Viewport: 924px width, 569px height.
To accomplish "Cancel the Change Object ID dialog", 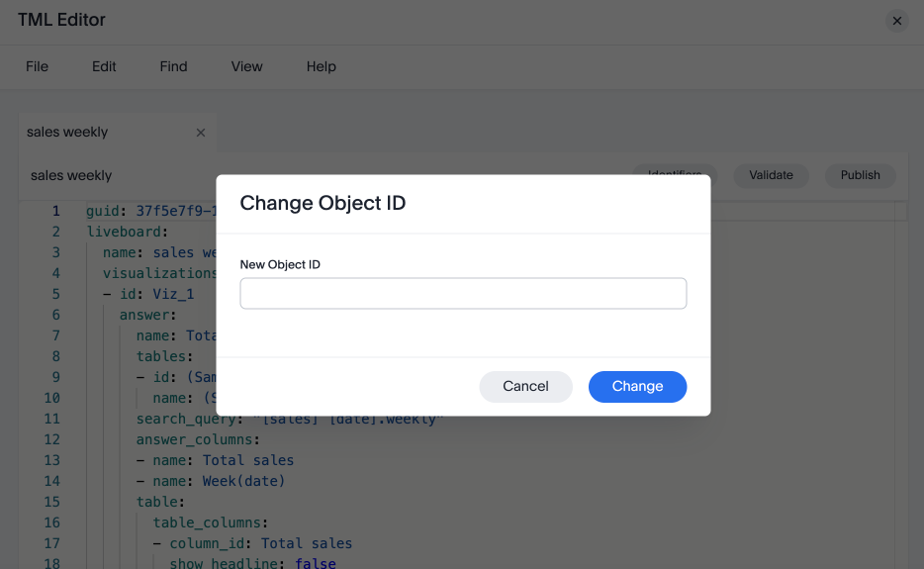I will click(x=525, y=386).
